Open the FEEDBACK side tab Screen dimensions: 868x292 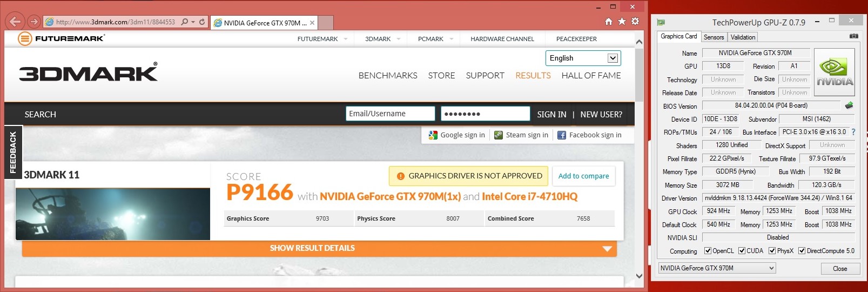click(x=12, y=152)
